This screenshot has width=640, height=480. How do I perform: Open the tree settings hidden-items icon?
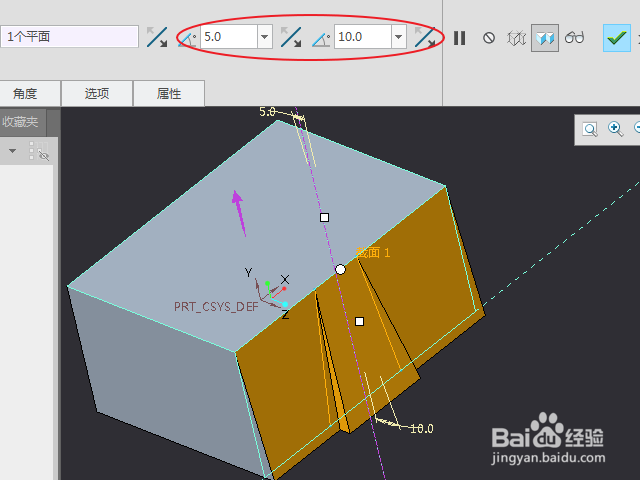(39, 151)
